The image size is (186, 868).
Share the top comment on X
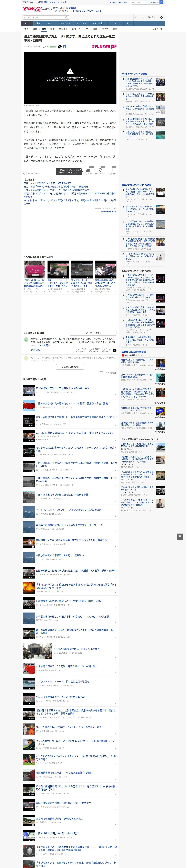tap(115, 350)
